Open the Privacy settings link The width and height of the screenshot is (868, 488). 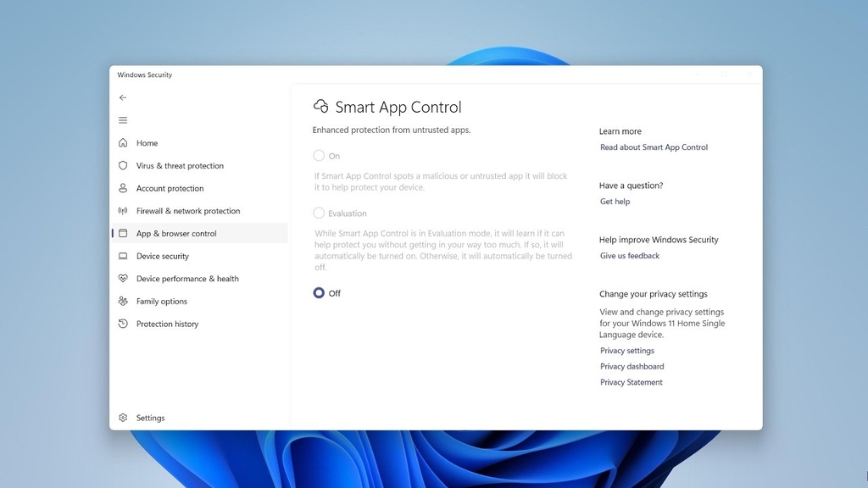point(627,350)
